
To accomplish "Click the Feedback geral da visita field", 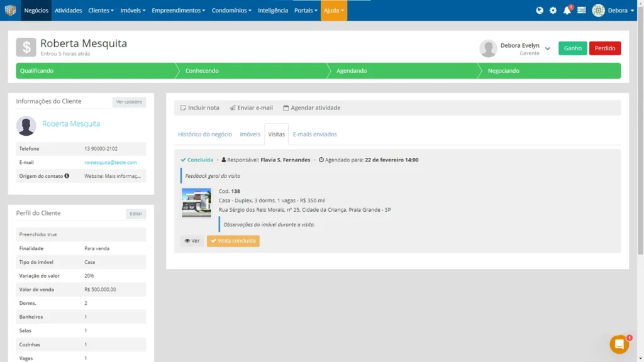I will tap(213, 176).
